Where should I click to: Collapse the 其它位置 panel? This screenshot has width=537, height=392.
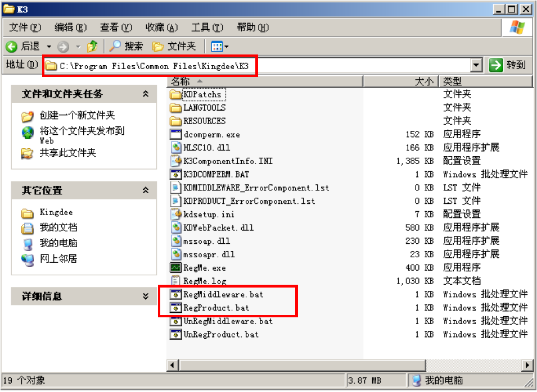click(146, 190)
